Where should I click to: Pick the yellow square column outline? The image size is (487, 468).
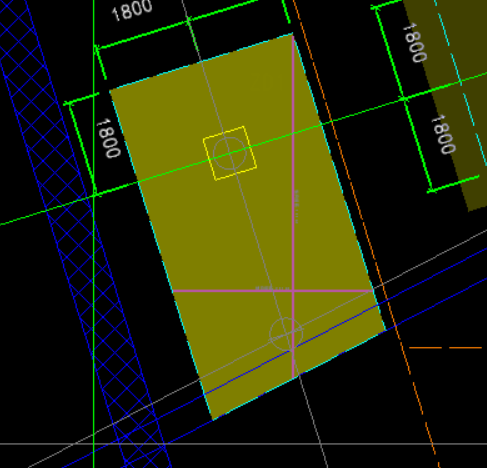(x=230, y=153)
